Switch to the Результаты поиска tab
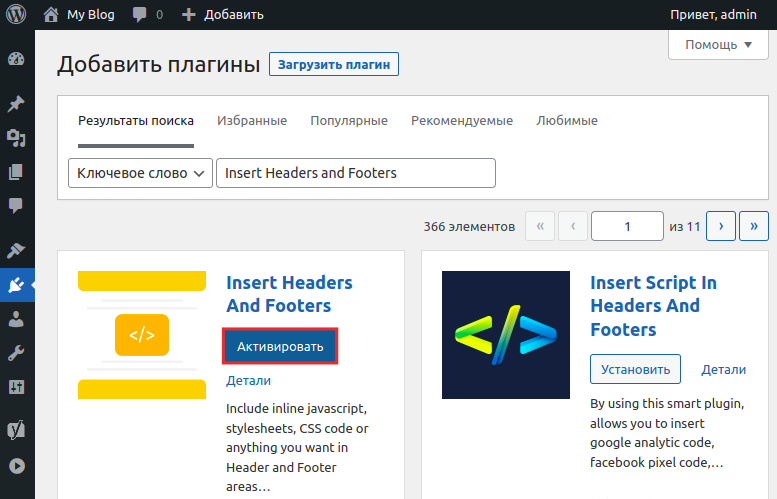Screen dimensions: 777x499 (x=136, y=120)
